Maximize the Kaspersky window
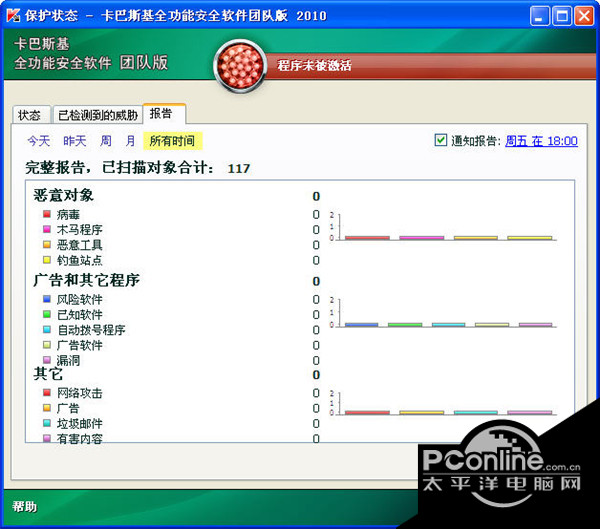Screen dimensions: 600x529 point(562,16)
